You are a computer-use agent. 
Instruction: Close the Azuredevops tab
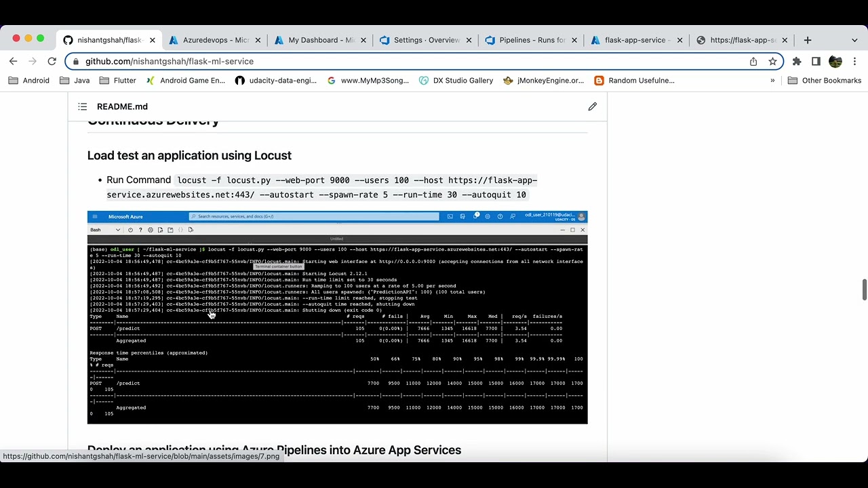tap(258, 40)
